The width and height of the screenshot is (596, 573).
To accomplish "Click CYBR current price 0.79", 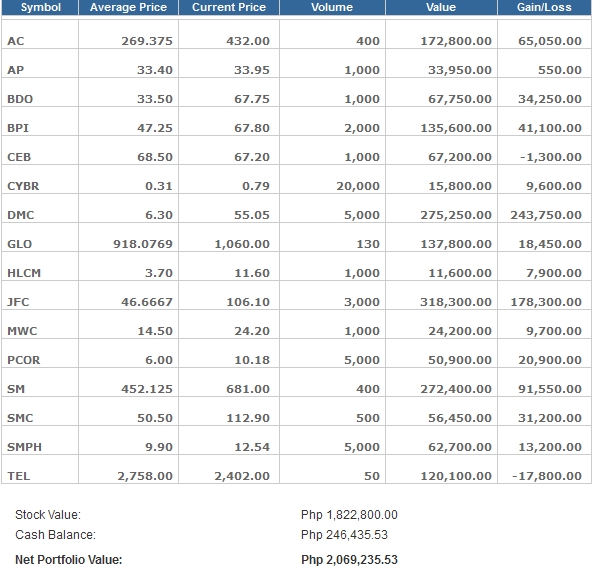I will click(x=256, y=186).
